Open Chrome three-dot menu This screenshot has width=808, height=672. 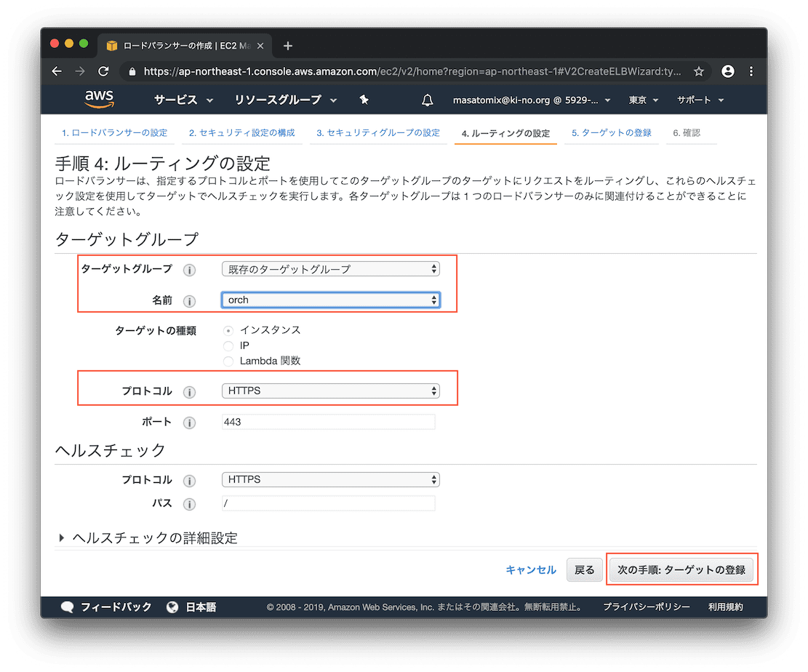[x=751, y=71]
